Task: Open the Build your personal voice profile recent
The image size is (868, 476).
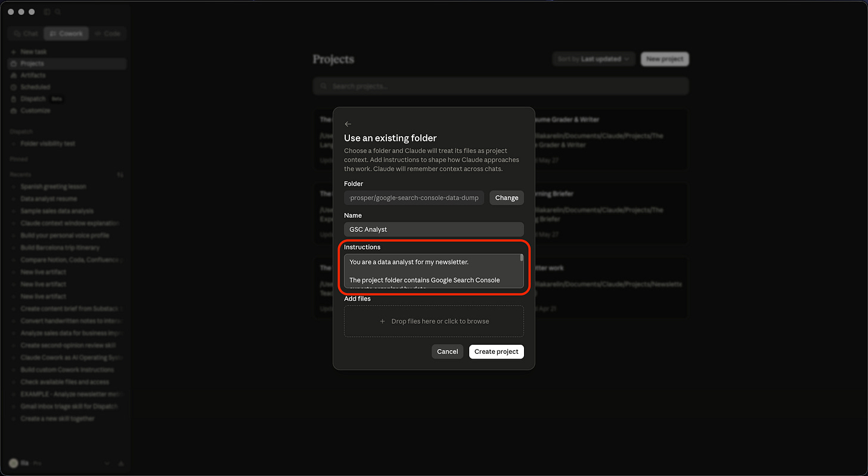Action: (67, 236)
